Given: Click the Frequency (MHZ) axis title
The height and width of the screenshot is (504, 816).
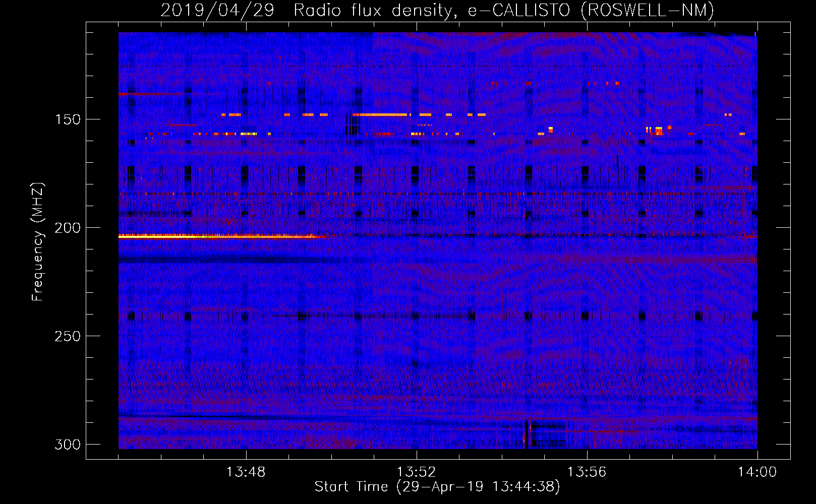Looking at the screenshot, I should pyautogui.click(x=38, y=242).
